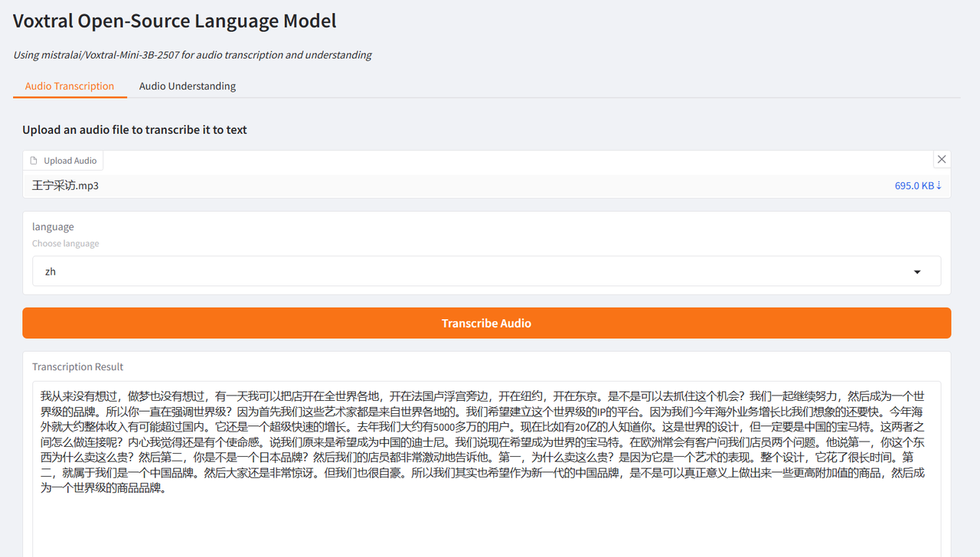Click the "Choose language" hint text
The width and height of the screenshot is (980, 557).
[65, 243]
